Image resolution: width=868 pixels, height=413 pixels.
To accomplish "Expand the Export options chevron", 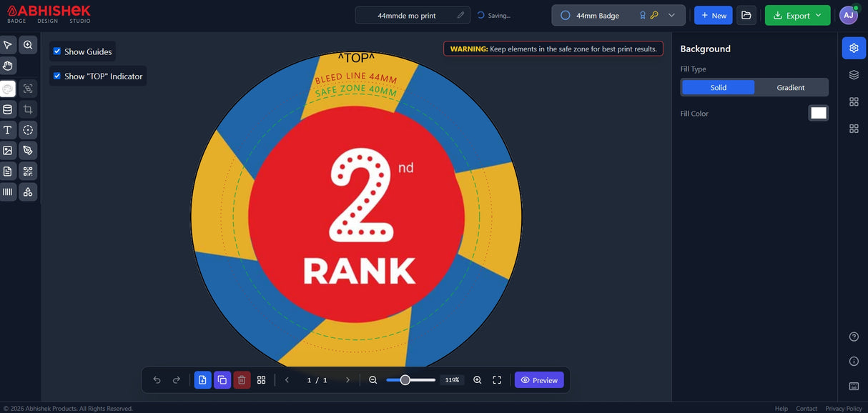I will point(818,14).
